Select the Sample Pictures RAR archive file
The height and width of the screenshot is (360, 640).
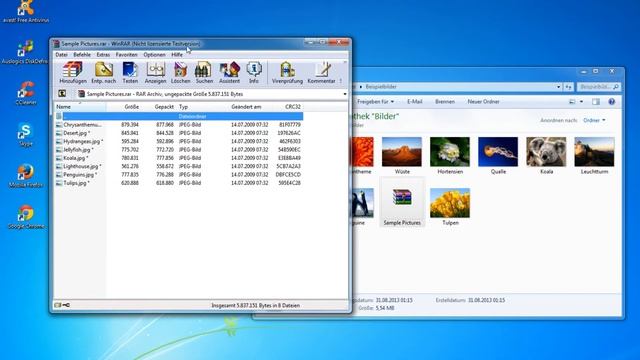[x=402, y=202]
